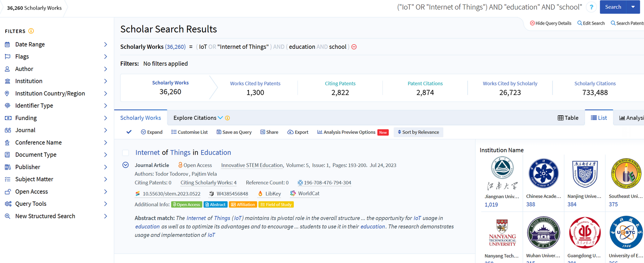Open Explore Citations dropdown
Image resolution: width=644 pixels, height=263 pixels.
click(198, 118)
